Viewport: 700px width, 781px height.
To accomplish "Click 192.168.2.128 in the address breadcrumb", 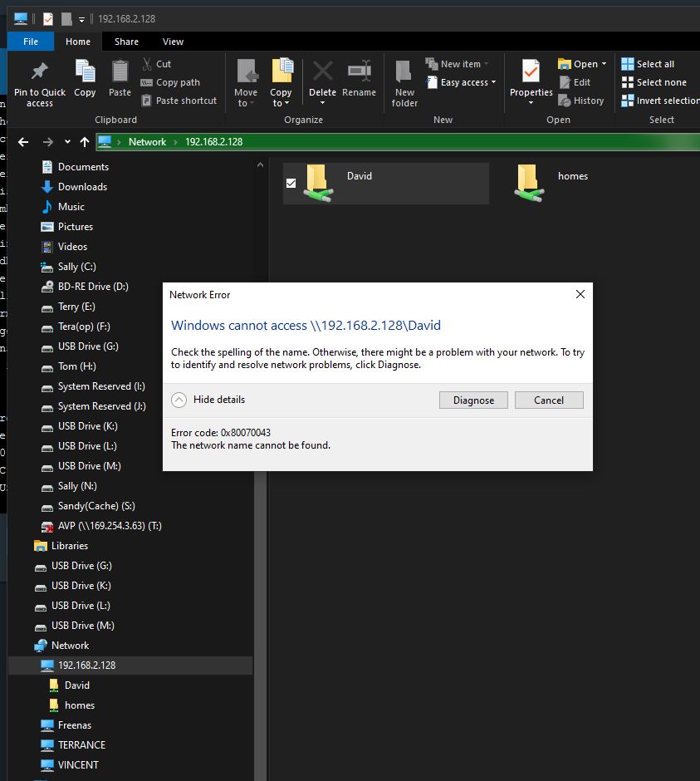I will click(x=214, y=142).
